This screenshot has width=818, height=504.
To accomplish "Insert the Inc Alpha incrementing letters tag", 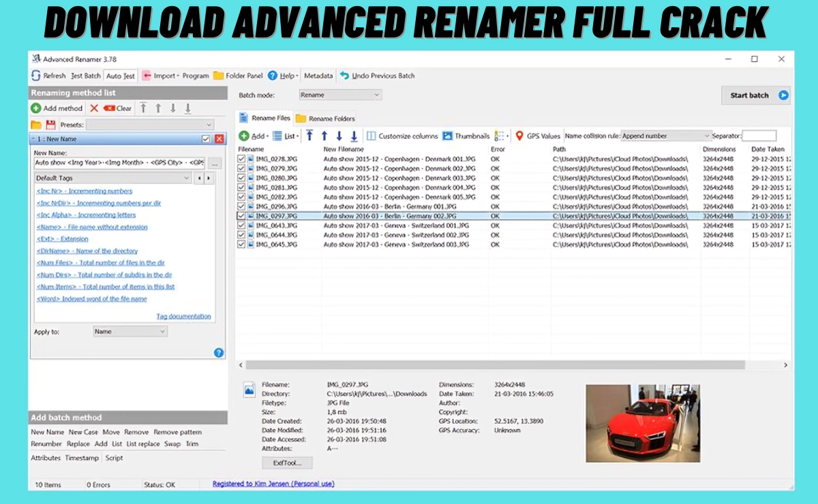I will pos(86,215).
